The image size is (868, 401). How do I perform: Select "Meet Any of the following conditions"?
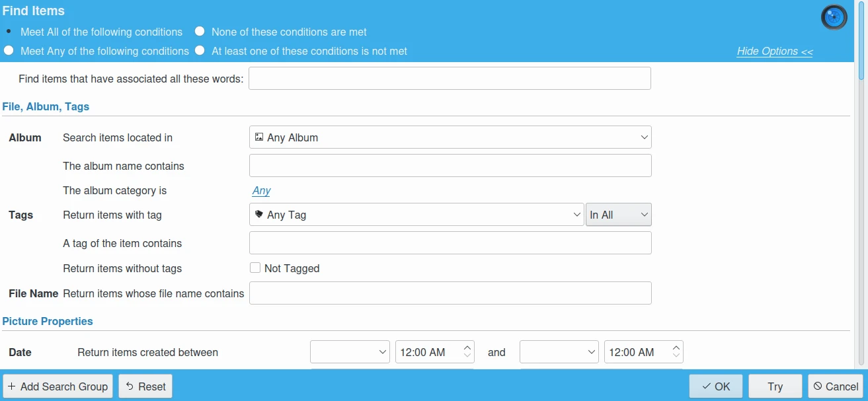coord(9,51)
